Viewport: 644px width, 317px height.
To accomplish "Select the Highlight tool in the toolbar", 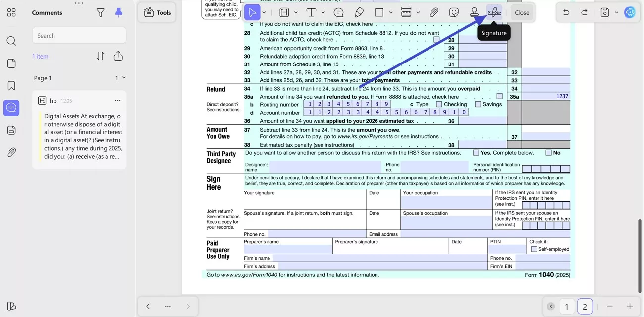I will [x=283, y=12].
